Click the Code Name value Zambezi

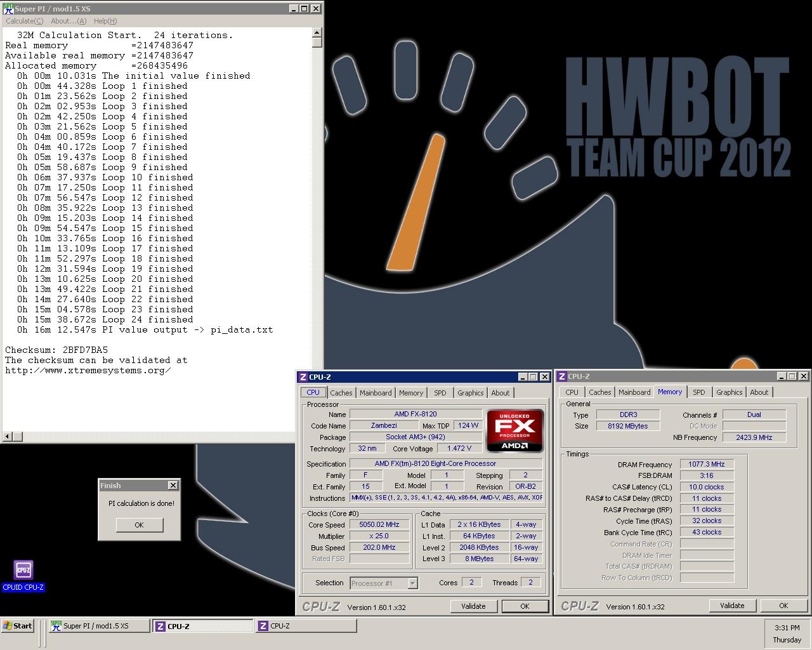click(384, 426)
